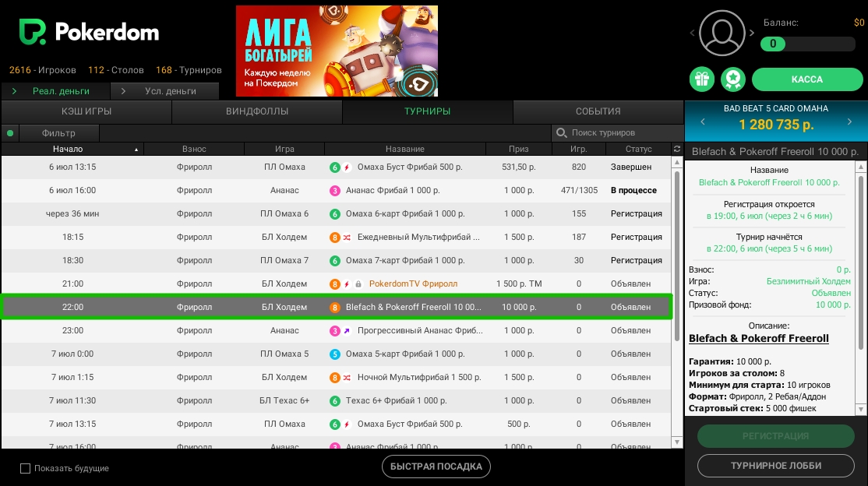Click lock icon in PokerdomTV Фриролл row
Image resolution: width=868 pixels, height=486 pixels.
click(358, 284)
